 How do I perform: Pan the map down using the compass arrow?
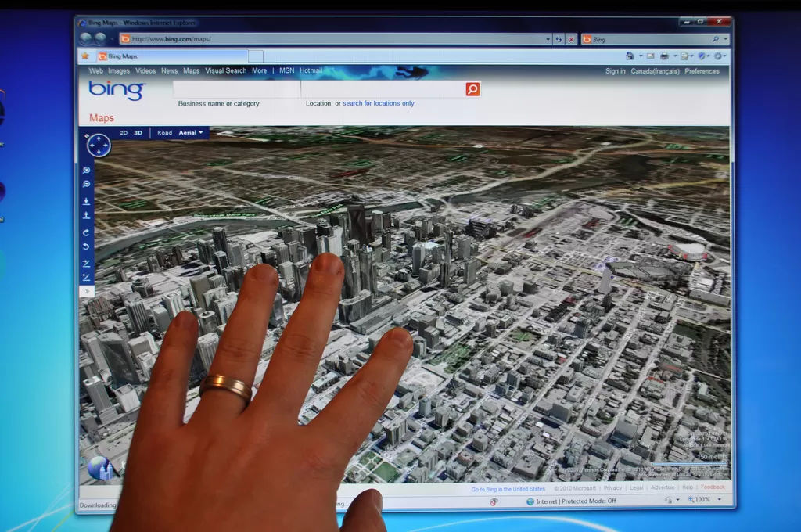tap(99, 153)
